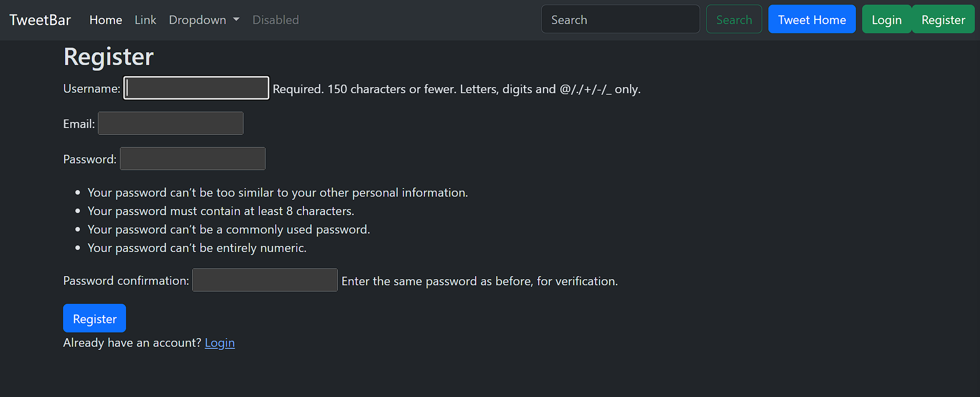Click the outlined Search button
Image resolution: width=980 pixels, height=397 pixels.
(734, 19)
